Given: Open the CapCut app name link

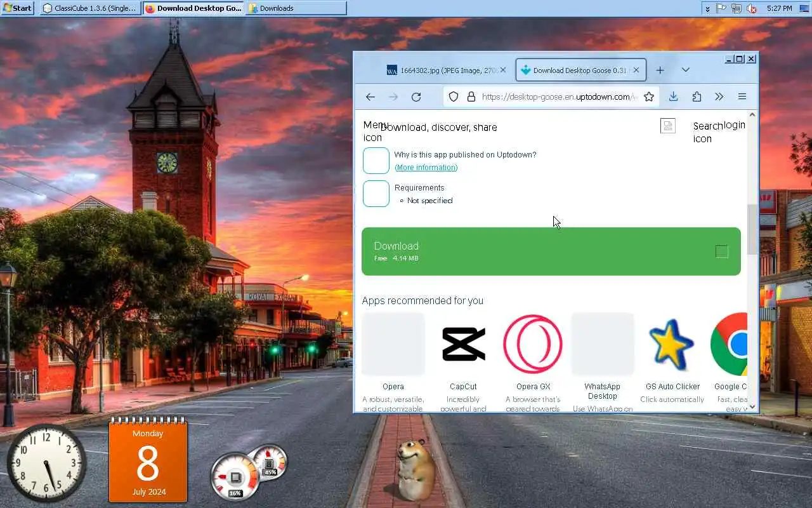Looking at the screenshot, I should pyautogui.click(x=463, y=386).
